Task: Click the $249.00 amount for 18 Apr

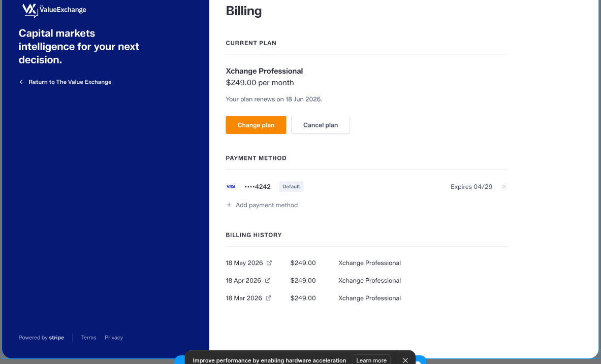Action: (x=303, y=280)
